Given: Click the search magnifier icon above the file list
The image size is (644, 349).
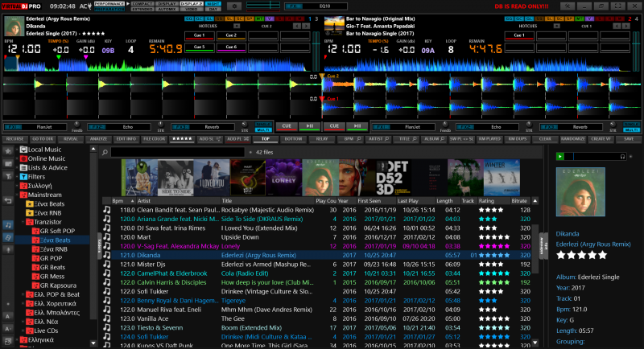Looking at the screenshot, I should click(105, 152).
